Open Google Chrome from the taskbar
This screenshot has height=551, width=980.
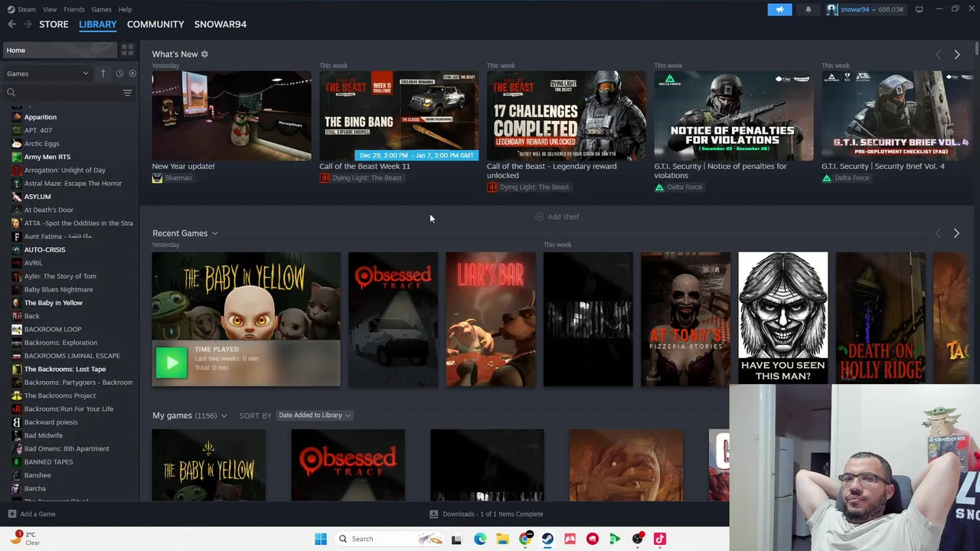click(x=525, y=539)
